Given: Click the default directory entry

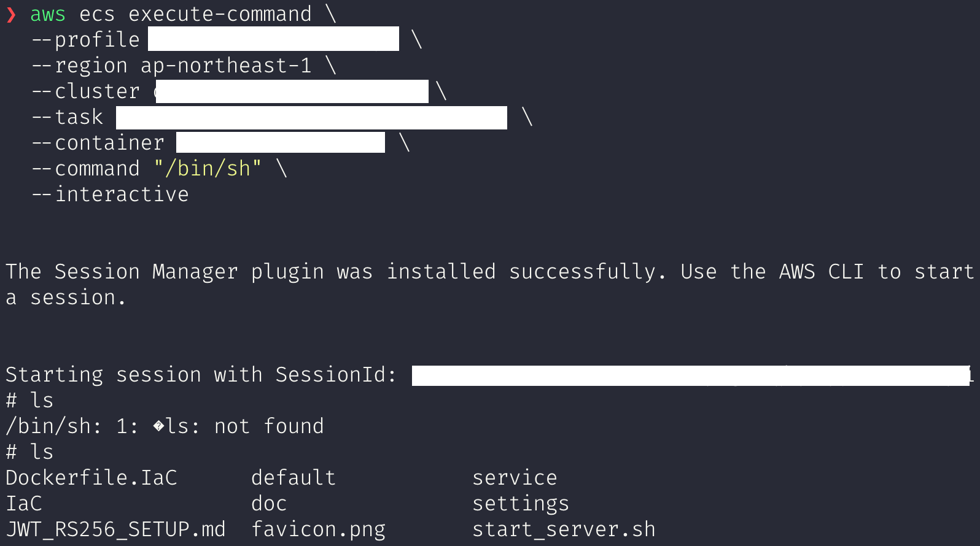Looking at the screenshot, I should 294,477.
